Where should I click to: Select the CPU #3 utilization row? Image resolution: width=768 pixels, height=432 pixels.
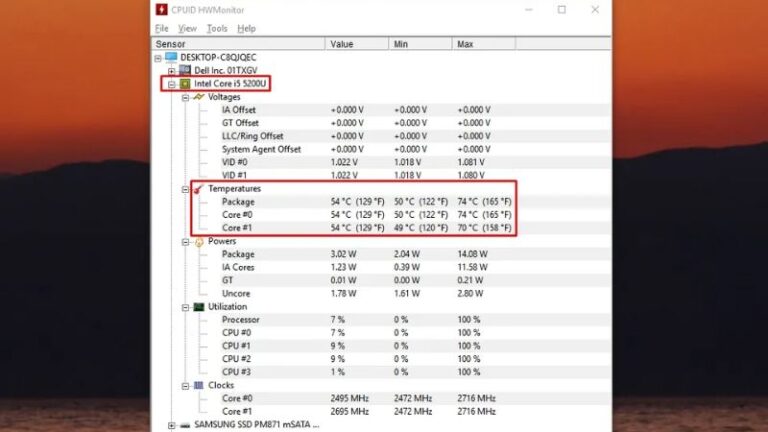[382, 372]
